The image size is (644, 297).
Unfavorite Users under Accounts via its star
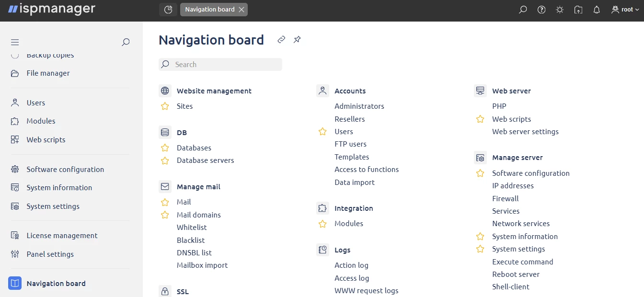click(322, 131)
